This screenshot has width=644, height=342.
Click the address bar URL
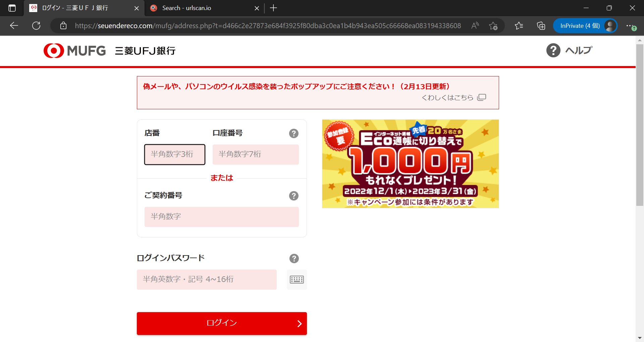(x=268, y=26)
